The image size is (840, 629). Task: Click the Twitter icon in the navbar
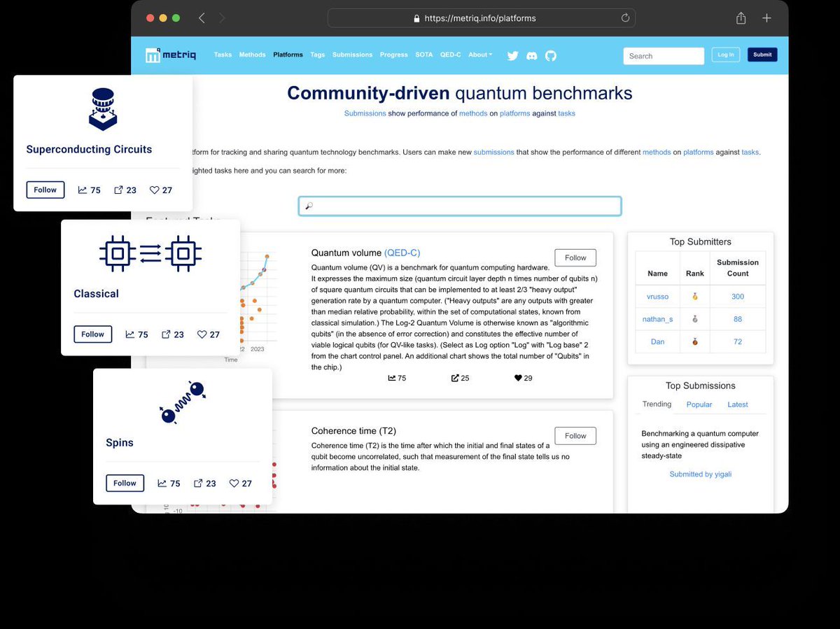512,55
